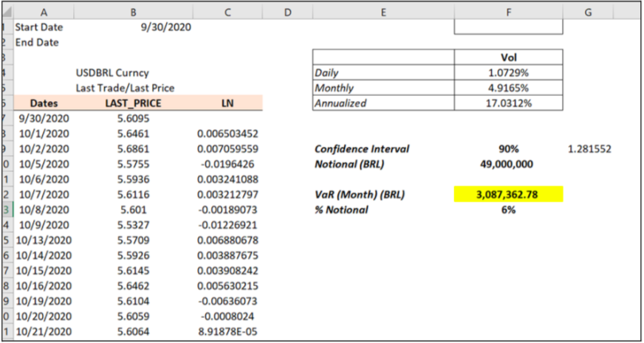
Task: Click price cell 5.5926
Action: [134, 255]
